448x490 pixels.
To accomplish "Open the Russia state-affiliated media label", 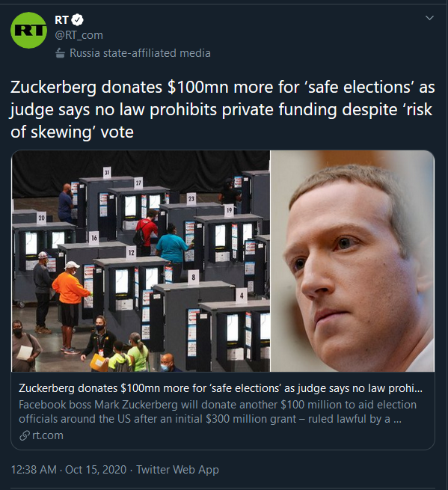I will click(x=140, y=53).
